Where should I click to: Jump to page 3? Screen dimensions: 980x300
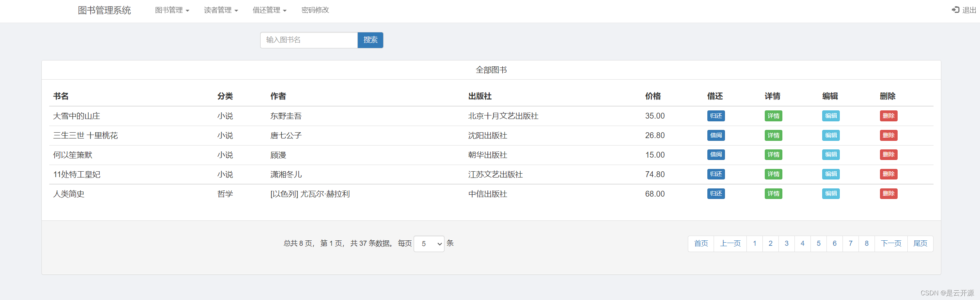(x=787, y=244)
